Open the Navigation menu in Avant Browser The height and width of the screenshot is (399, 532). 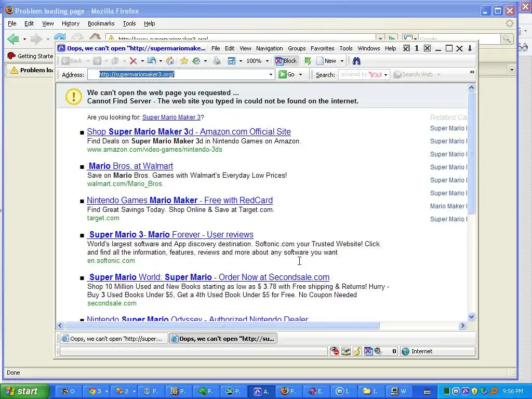point(270,48)
